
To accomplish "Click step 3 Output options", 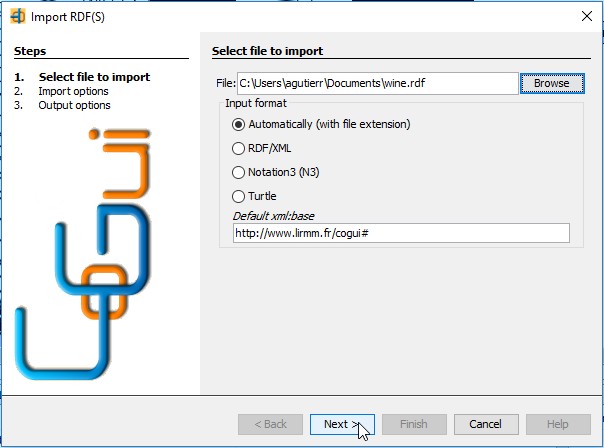I will pos(74,105).
